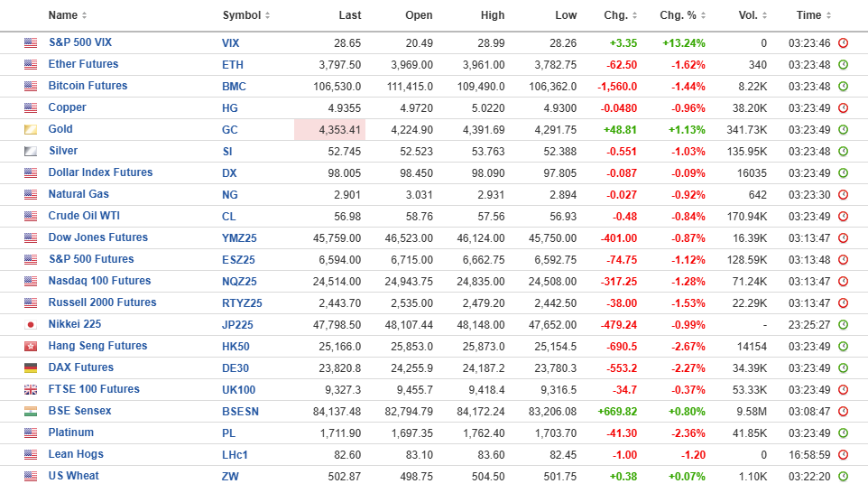Click the green clock icon in Bitcoin Futures row
The image size is (868, 493).
[x=843, y=86]
